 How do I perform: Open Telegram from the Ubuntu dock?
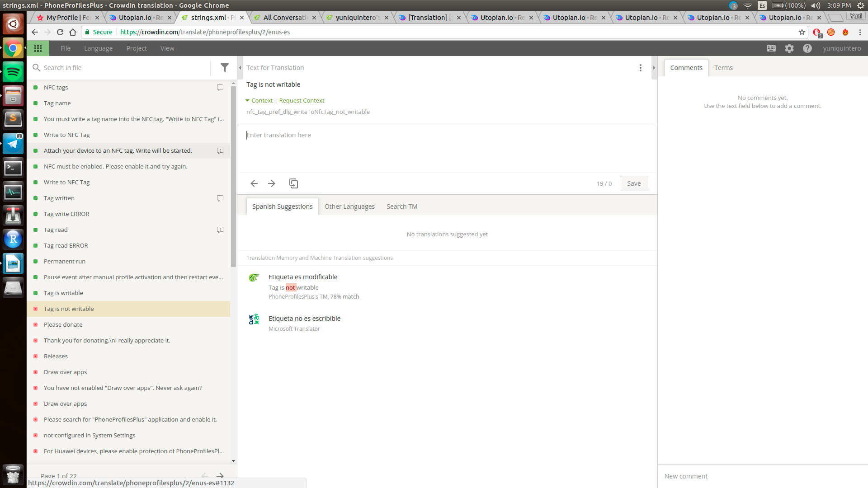pyautogui.click(x=13, y=144)
